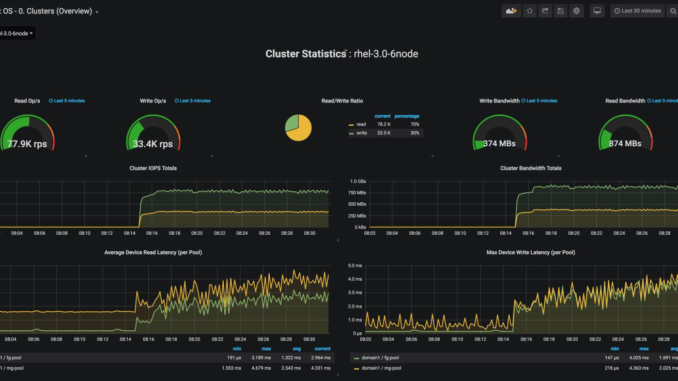678x381 pixels.
Task: Sort read latency legend by avg column
Action: [297, 349]
